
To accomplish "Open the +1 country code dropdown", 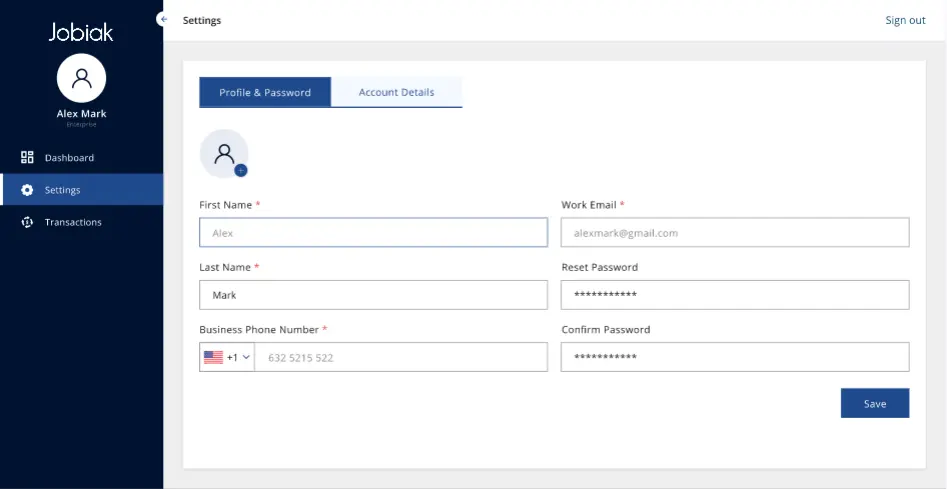I will (227, 357).
